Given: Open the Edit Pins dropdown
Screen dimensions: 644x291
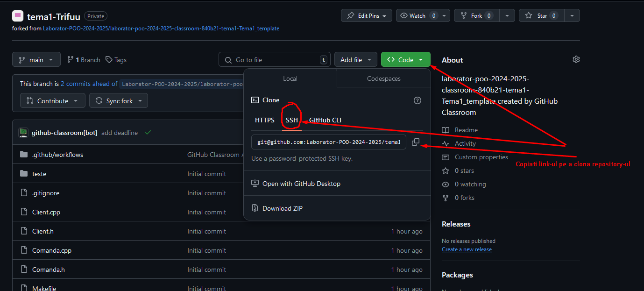Looking at the screenshot, I should pos(367,15).
